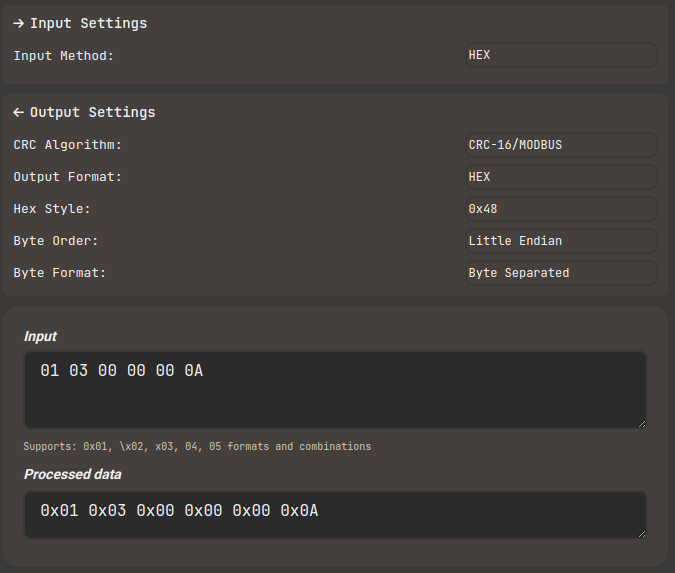Viewport: 675px width, 573px height.
Task: Click the 'Supports: 0x01, \x02...' hint text
Action: pyautogui.click(x=197, y=446)
